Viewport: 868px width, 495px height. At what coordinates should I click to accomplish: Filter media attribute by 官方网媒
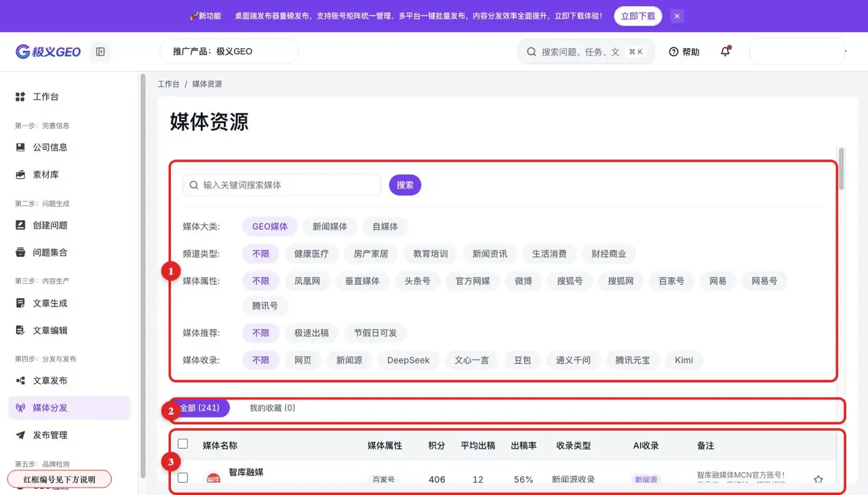(x=473, y=281)
